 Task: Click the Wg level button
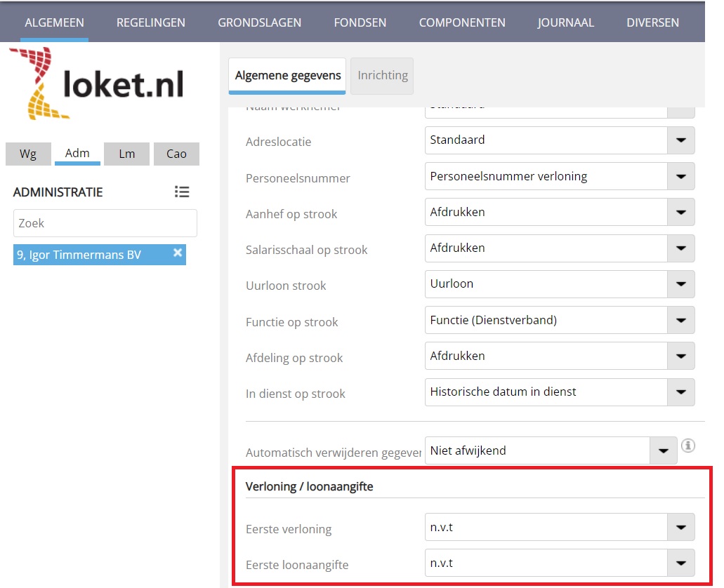pyautogui.click(x=28, y=154)
